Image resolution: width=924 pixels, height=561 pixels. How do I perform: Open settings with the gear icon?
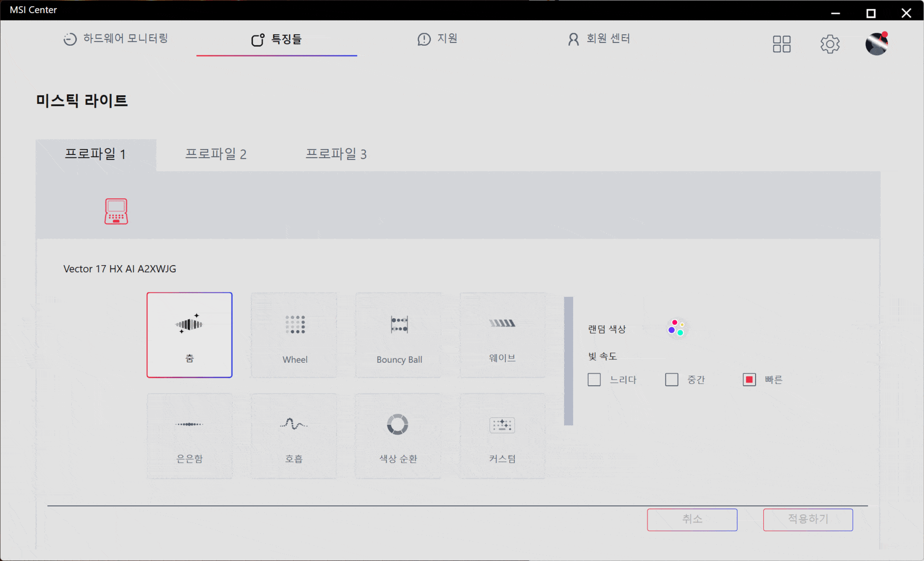coord(830,44)
